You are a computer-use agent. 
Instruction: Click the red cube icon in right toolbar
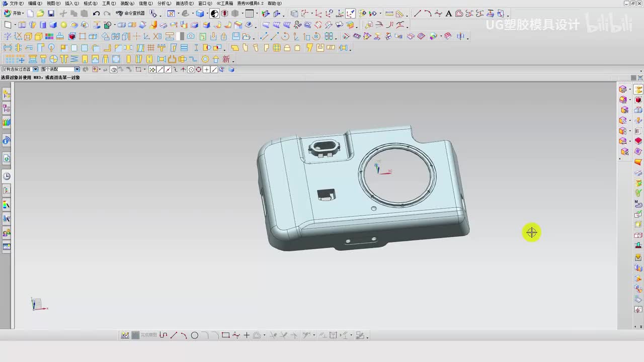[638, 100]
